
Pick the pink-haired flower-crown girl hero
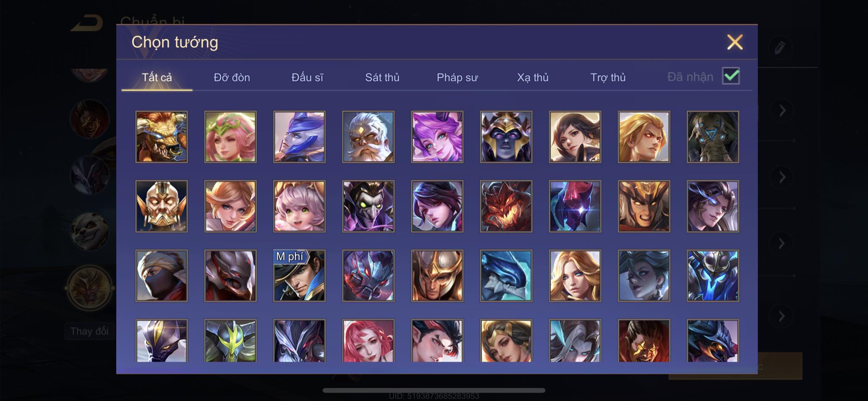pos(231,137)
